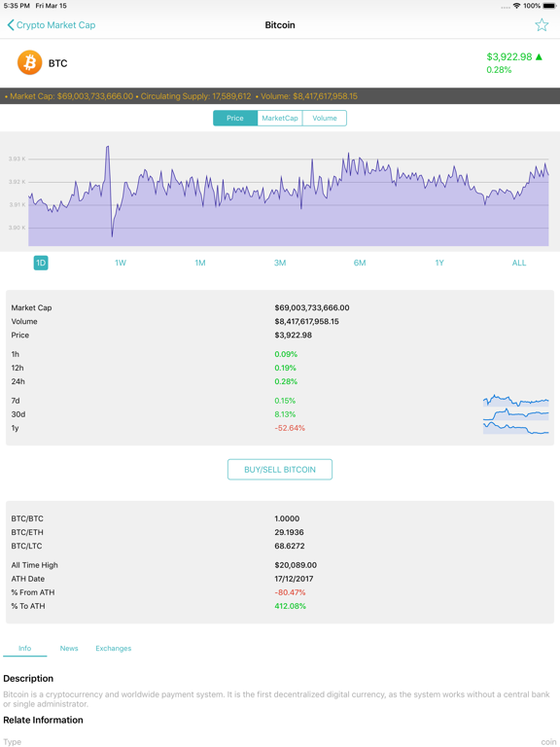Tap the Market Cap value $69,003,733,666.00 in stats
The width and height of the screenshot is (560, 747).
[312, 307]
